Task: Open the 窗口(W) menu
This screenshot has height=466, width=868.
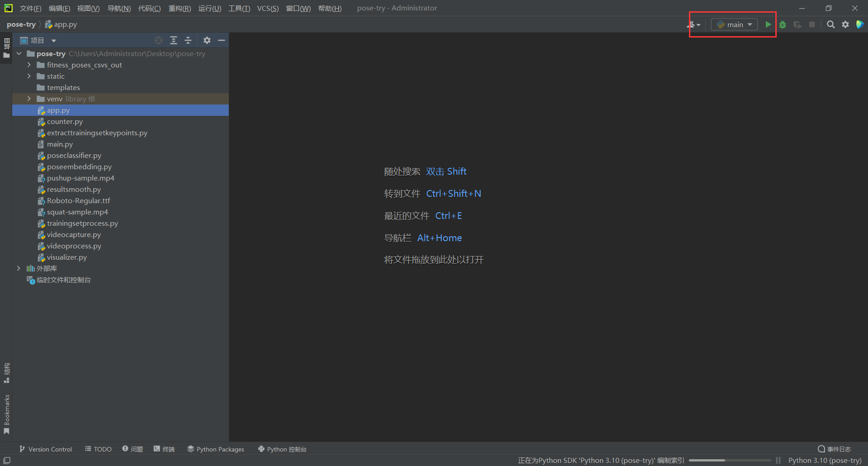Action: [298, 8]
